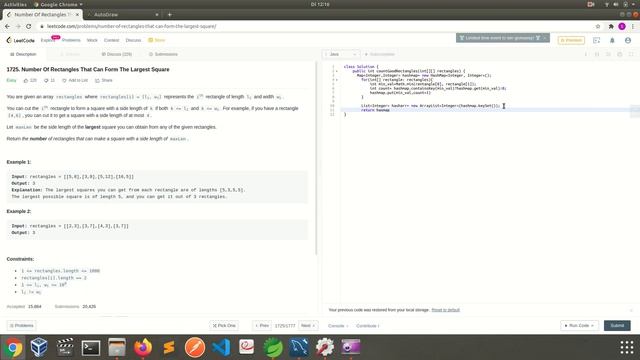Open the Explore menu item
The image size is (640, 360).
[47, 40]
